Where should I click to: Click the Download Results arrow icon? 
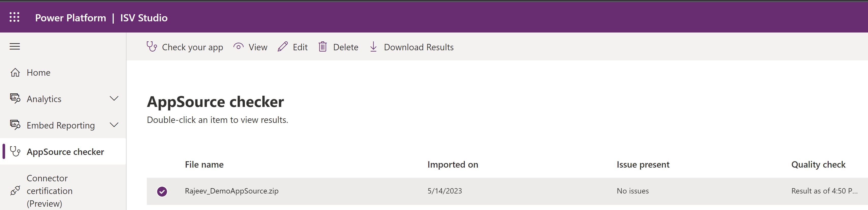373,47
